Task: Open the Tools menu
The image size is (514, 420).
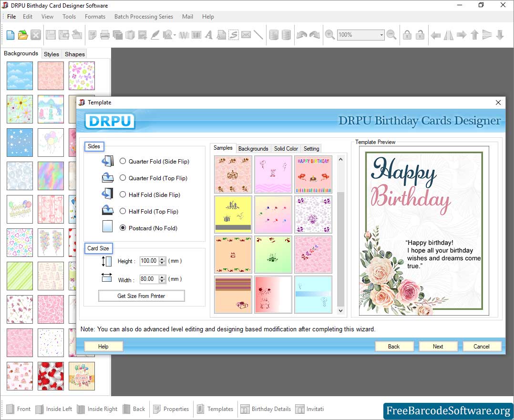Action: 69,16
